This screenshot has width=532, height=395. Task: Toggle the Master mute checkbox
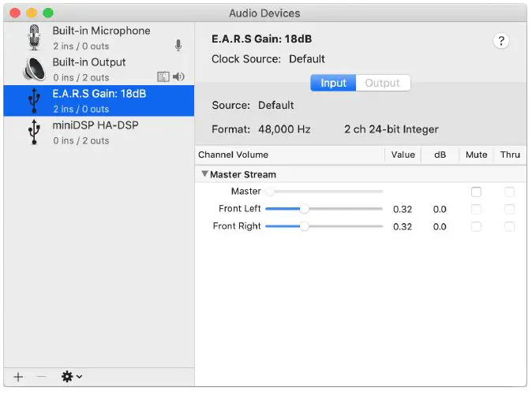click(476, 192)
